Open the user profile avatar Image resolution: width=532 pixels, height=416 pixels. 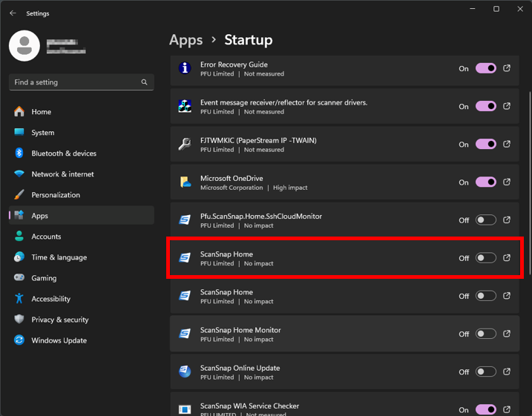coord(24,46)
